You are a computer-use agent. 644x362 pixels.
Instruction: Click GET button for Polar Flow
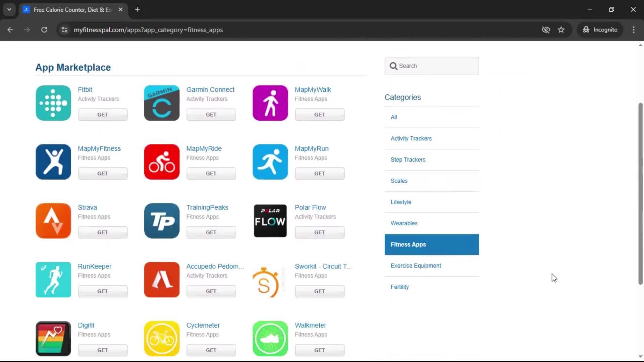click(320, 233)
